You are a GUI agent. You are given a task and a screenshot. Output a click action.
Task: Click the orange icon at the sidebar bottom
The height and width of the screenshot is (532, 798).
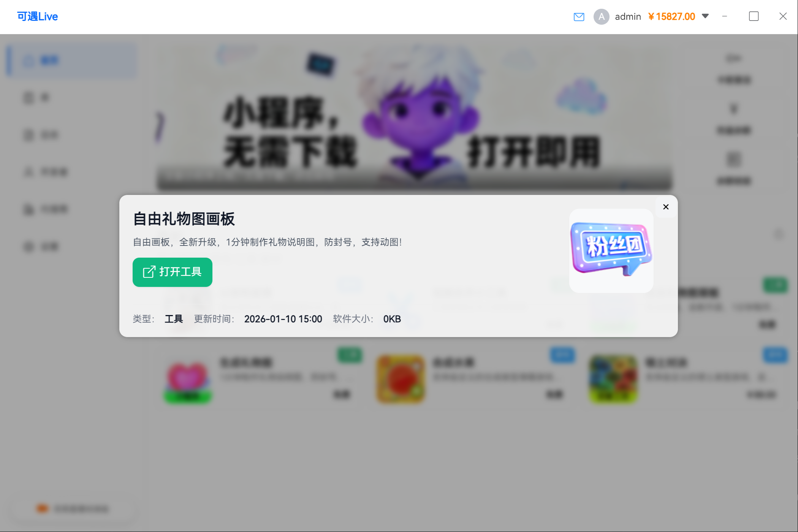(42, 508)
